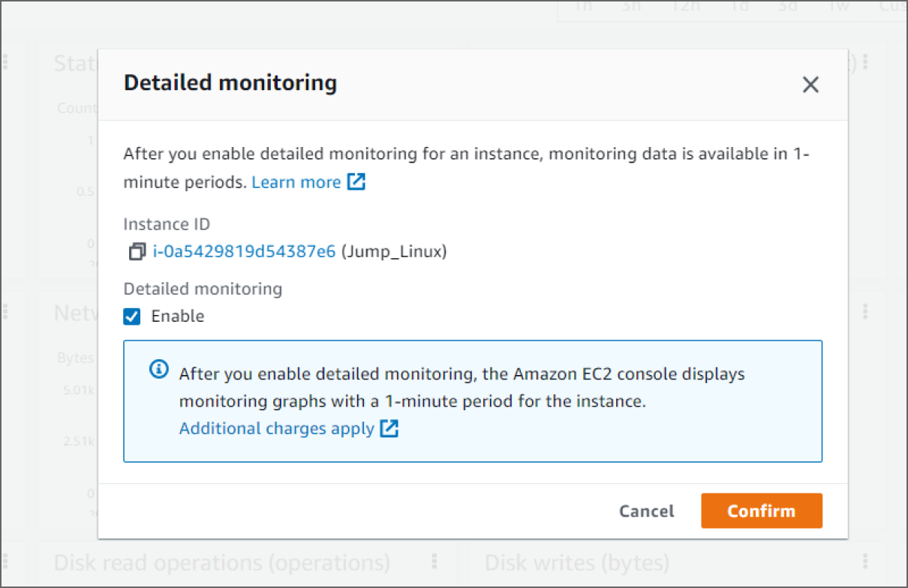Viewport: 908px width, 588px height.
Task: Open kebab menu of panel right of Status
Action: [865, 63]
